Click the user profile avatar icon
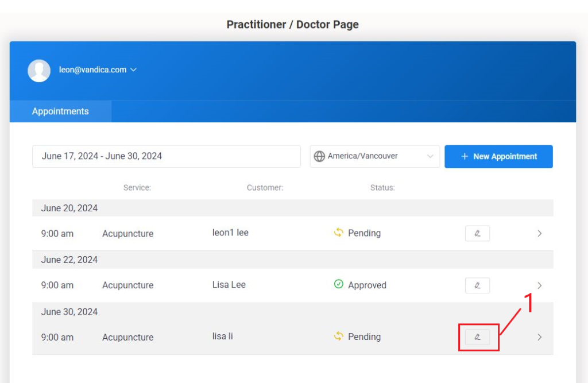Viewport: 588px width, 383px height. (x=39, y=70)
